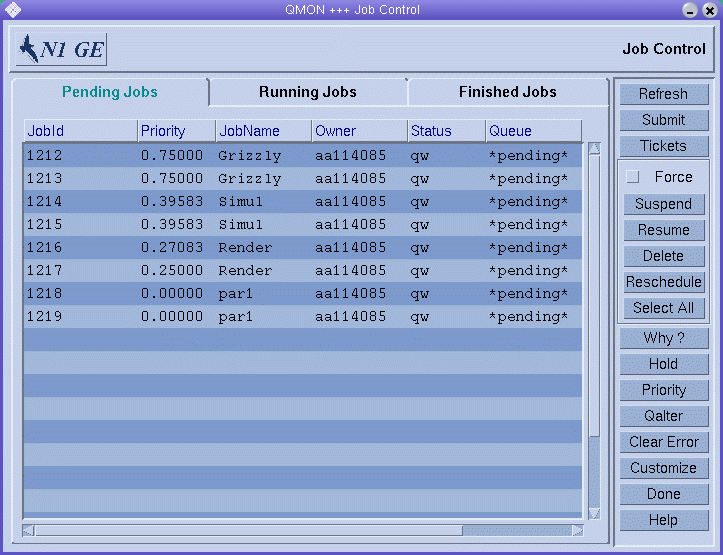Select job 1218 in the list
The image size is (723, 555).
(x=302, y=294)
